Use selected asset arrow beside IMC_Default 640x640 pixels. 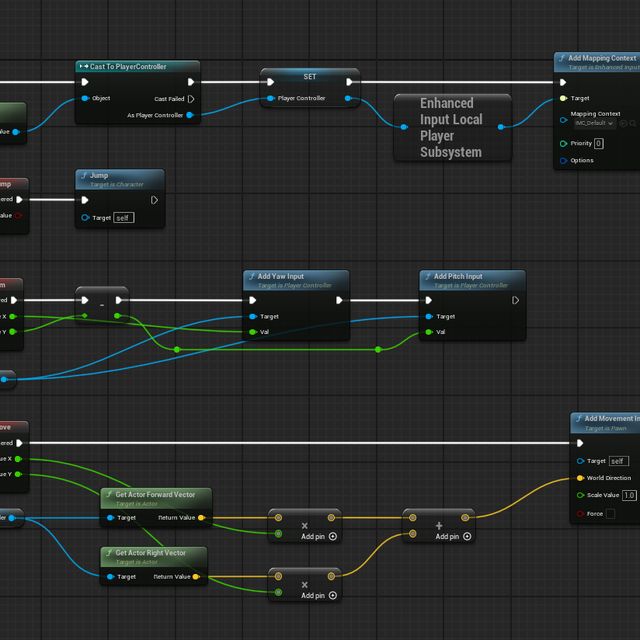point(623,123)
